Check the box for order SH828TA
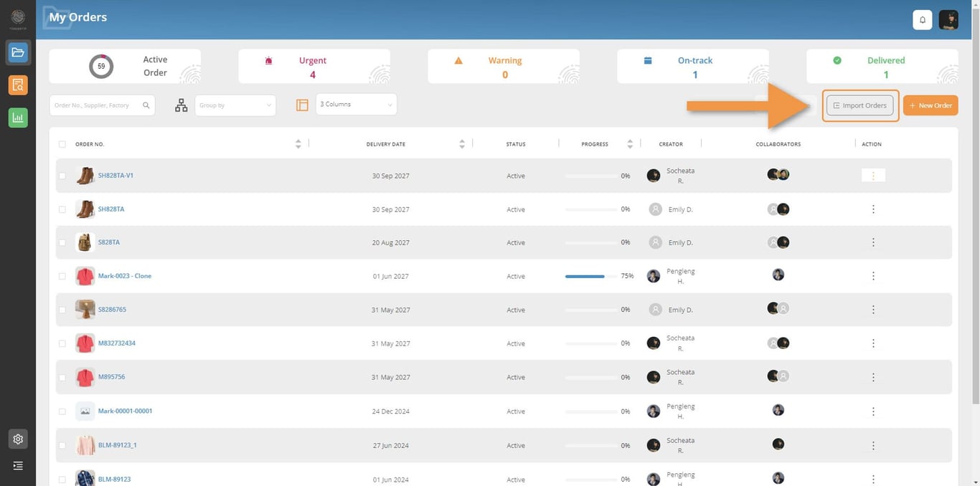 tap(62, 209)
